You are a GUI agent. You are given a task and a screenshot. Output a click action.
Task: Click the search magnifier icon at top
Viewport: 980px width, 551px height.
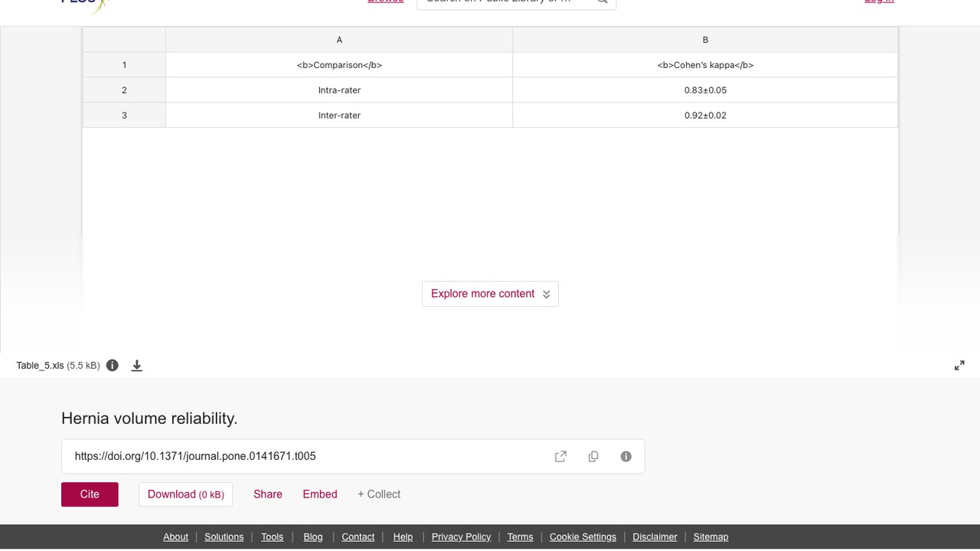point(603,2)
